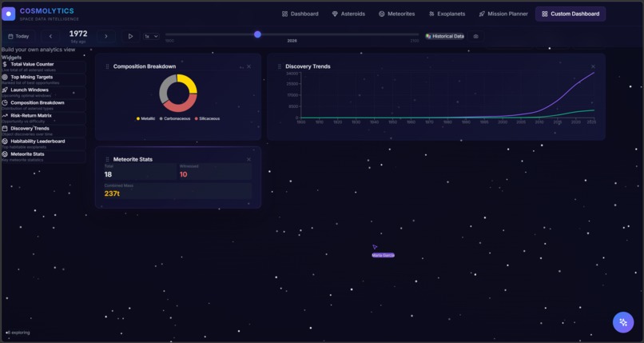This screenshot has height=343, width=644.
Task: Click the icon beside Meteorite Stats in sidebar
Action: [5, 154]
